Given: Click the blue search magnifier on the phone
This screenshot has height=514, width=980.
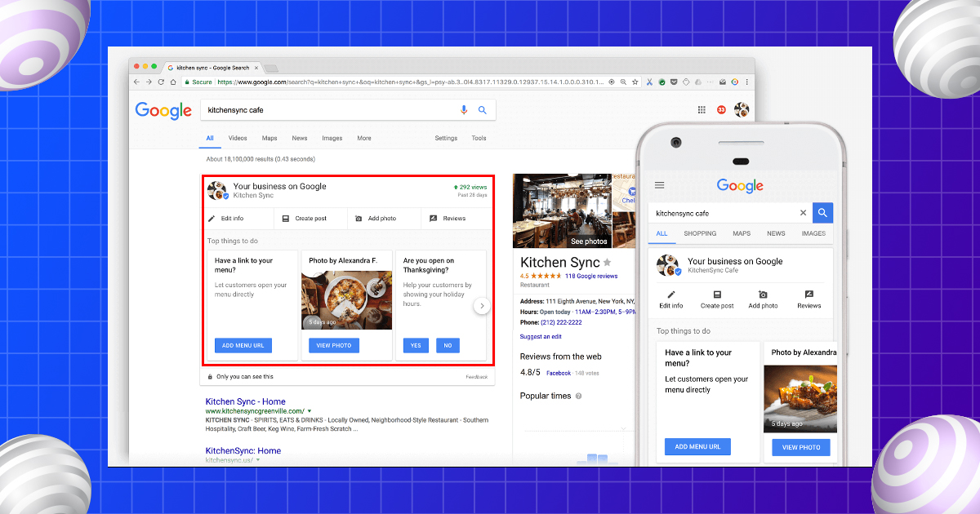Looking at the screenshot, I should [x=822, y=212].
